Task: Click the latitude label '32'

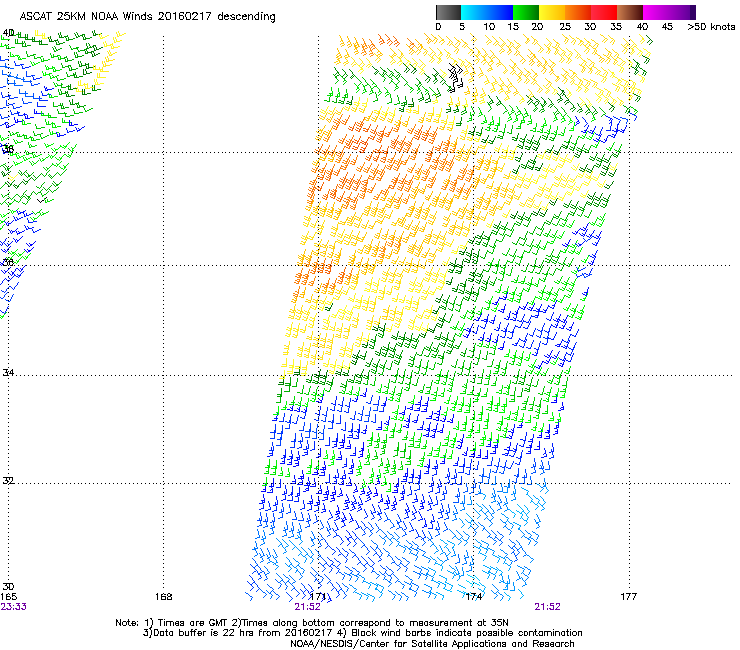Action: point(8,481)
